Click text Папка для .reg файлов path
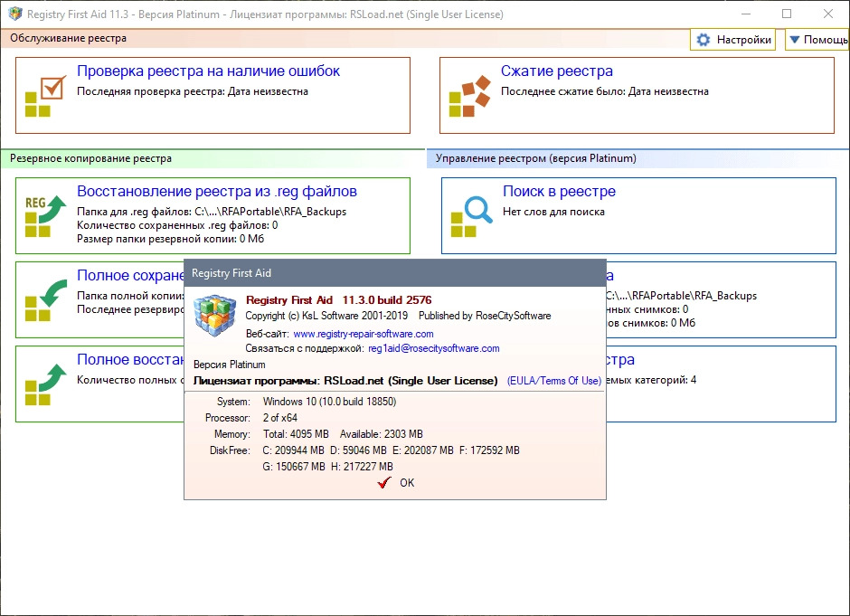 pyautogui.click(x=212, y=212)
